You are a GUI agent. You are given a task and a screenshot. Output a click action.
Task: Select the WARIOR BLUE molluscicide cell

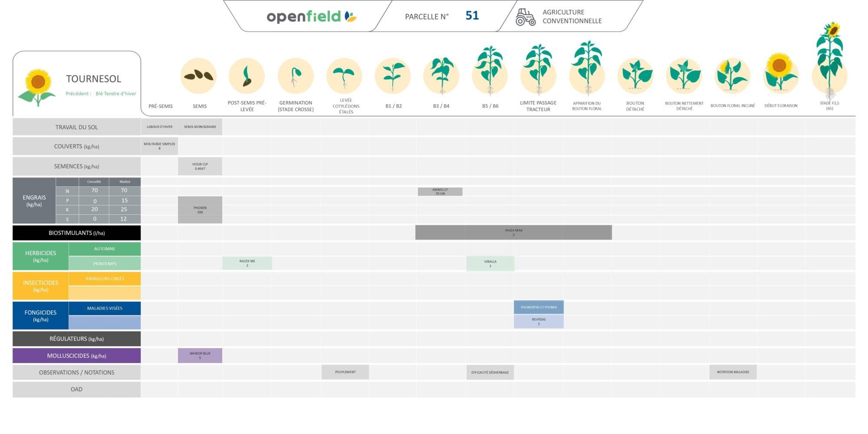pos(200,355)
